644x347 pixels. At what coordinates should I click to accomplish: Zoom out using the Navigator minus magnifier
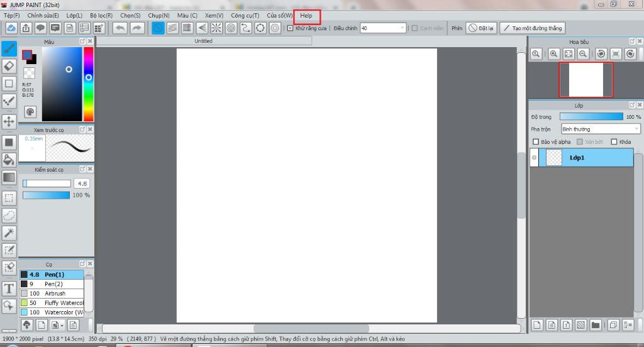[x=583, y=54]
